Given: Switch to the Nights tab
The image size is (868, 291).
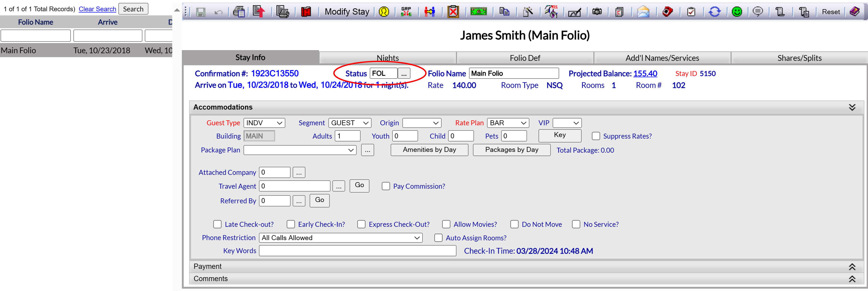Looking at the screenshot, I should (387, 58).
